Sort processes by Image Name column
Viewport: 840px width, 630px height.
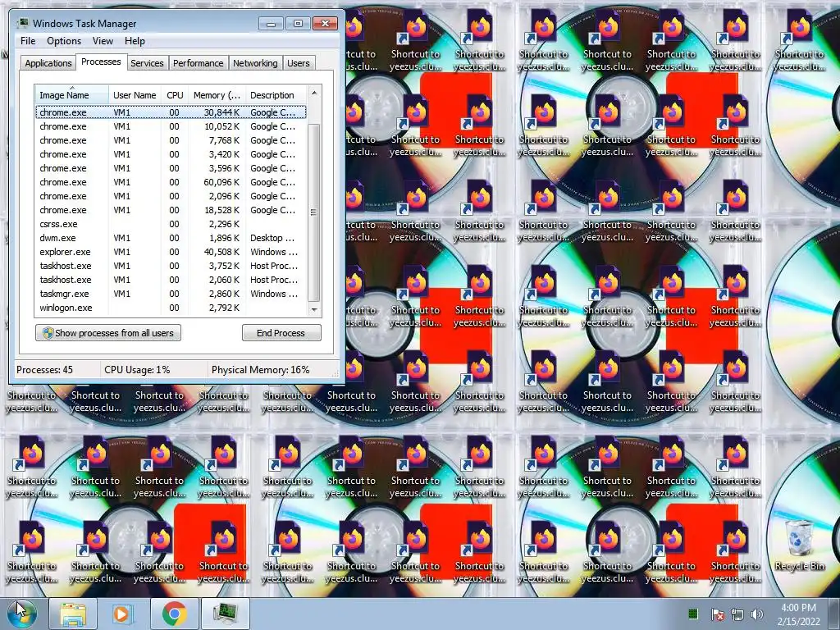(72, 95)
